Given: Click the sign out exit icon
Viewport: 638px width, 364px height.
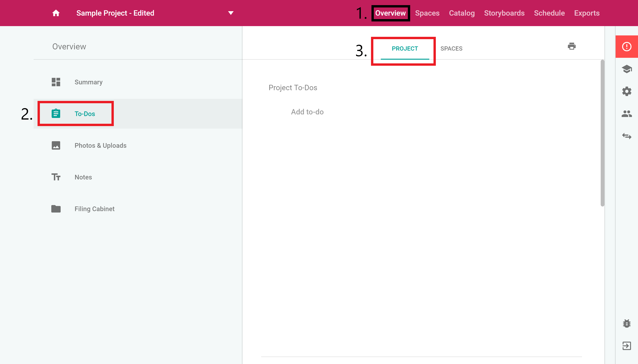Looking at the screenshot, I should pyautogui.click(x=627, y=346).
